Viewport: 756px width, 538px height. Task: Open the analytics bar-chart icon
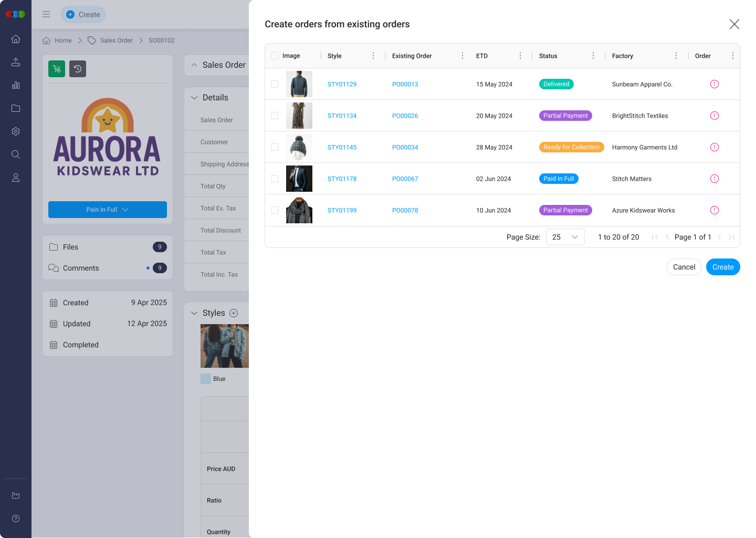(x=15, y=85)
